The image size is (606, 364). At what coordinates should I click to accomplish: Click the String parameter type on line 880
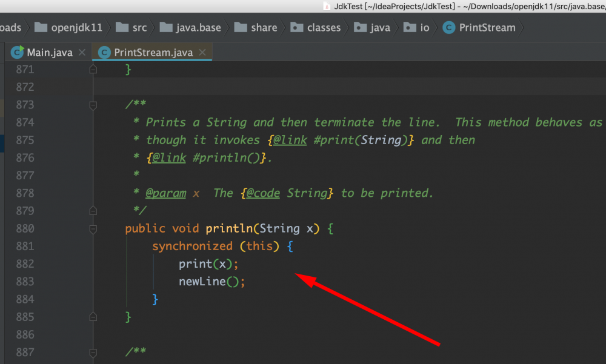pyautogui.click(x=279, y=228)
